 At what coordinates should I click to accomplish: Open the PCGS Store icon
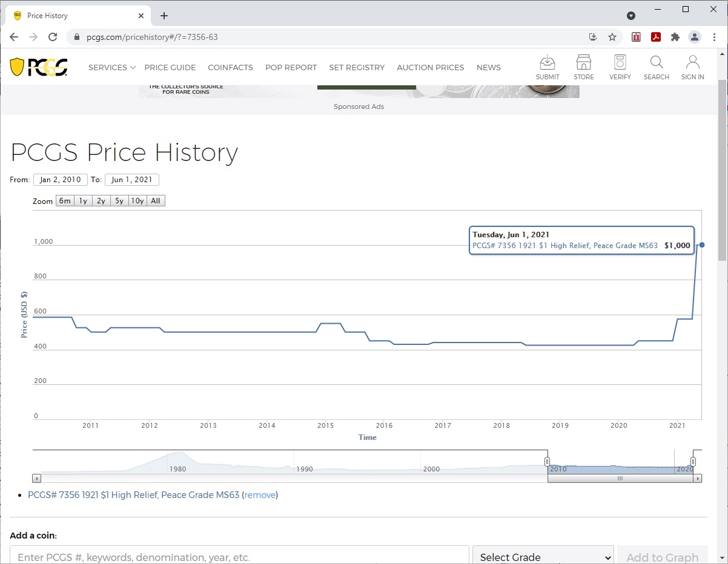(583, 67)
